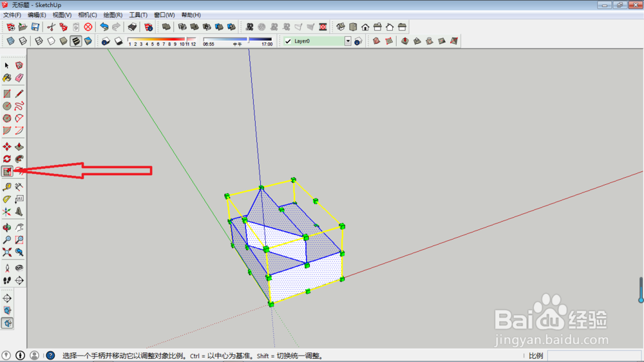
Task: Choose the Make Component tool
Action: pyautogui.click(x=19, y=65)
